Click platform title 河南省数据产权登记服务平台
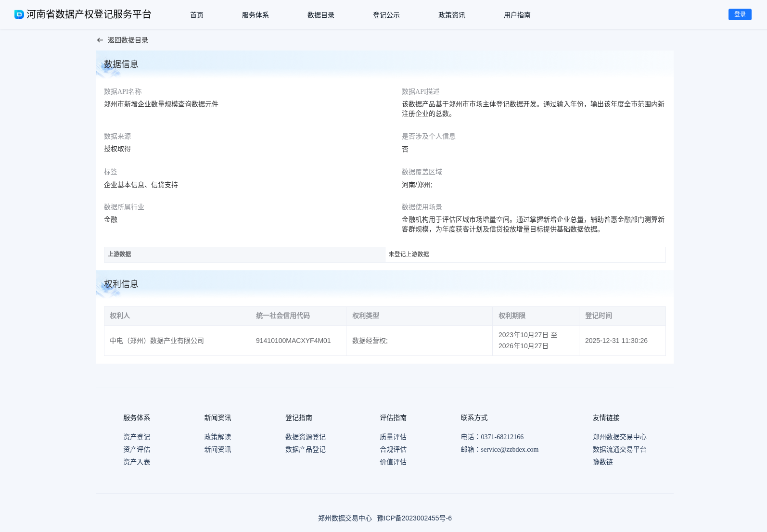Screen dimensions: 767x532 pyautogui.click(x=89, y=14)
